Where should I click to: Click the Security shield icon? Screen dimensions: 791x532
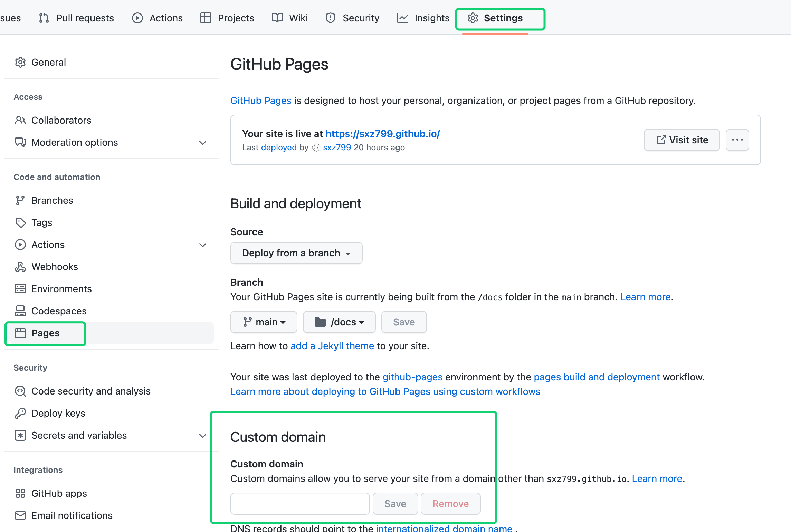(331, 18)
